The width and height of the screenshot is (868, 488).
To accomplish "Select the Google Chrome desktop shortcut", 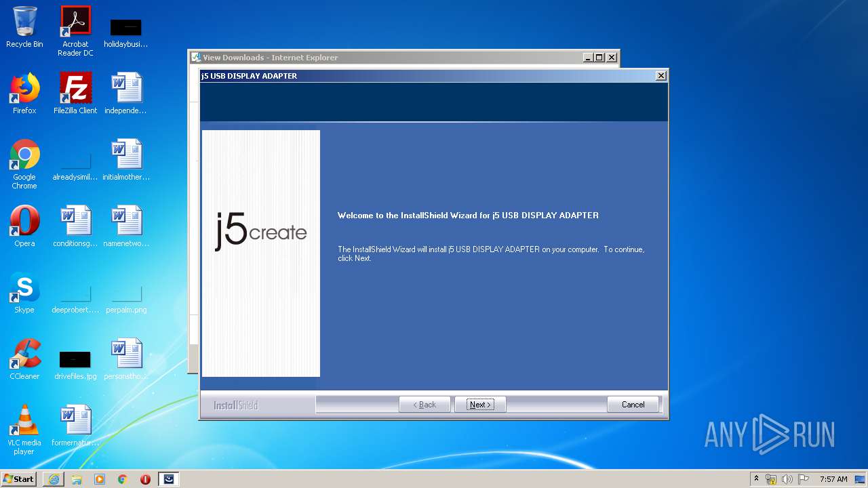I will click(x=24, y=164).
